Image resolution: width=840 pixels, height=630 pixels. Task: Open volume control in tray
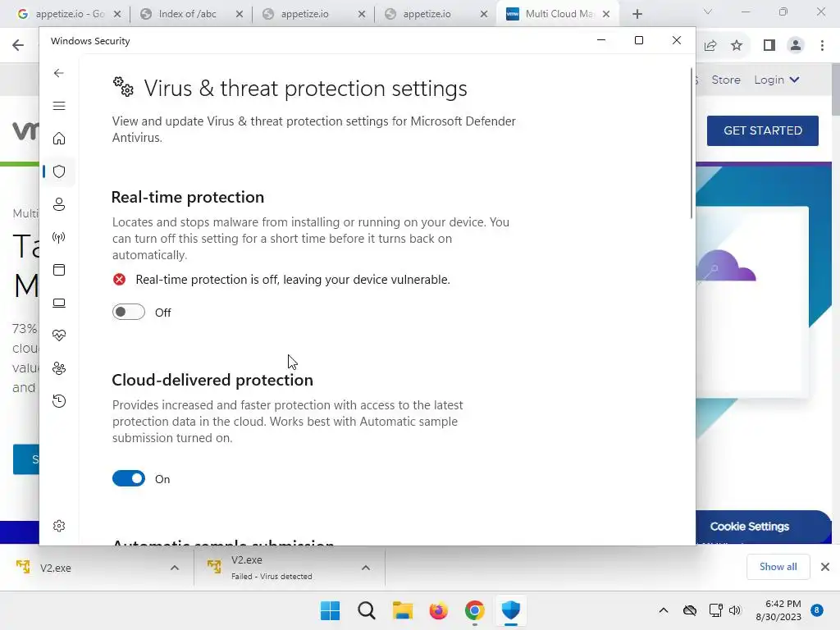735,610
